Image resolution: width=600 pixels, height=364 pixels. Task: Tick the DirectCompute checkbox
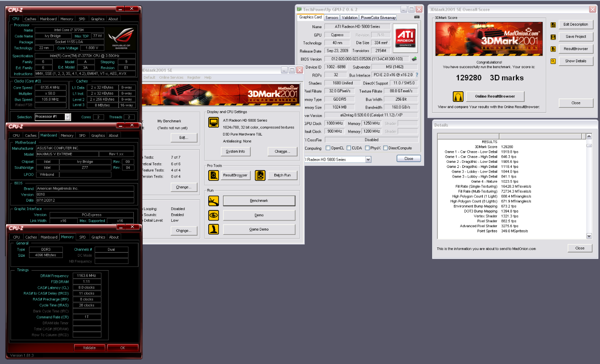tap(385, 148)
